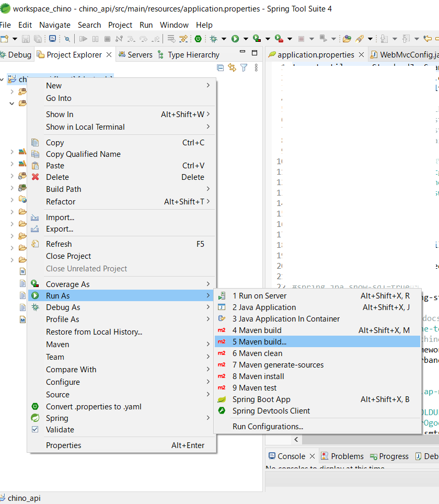Click the Debug bug icon in toolbar

pyautogui.click(x=213, y=39)
